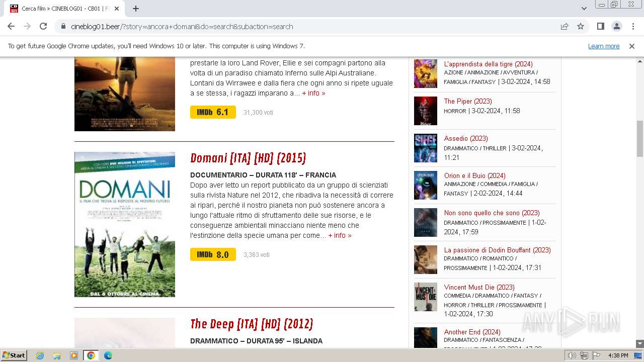Open the Domani movie poster

(x=125, y=224)
